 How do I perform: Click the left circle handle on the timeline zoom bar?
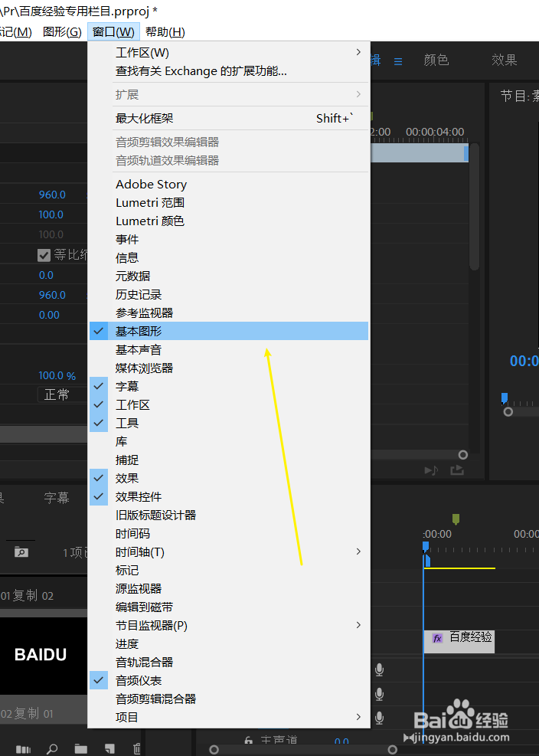214,749
